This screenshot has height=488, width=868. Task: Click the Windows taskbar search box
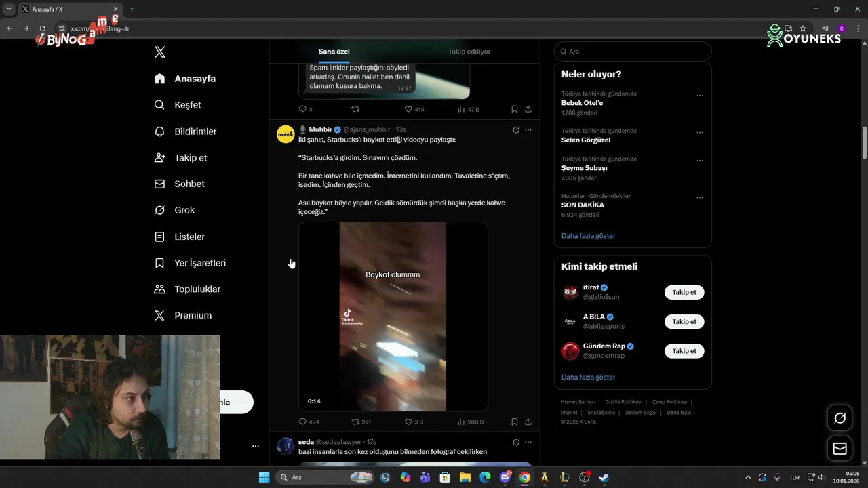coord(325,477)
